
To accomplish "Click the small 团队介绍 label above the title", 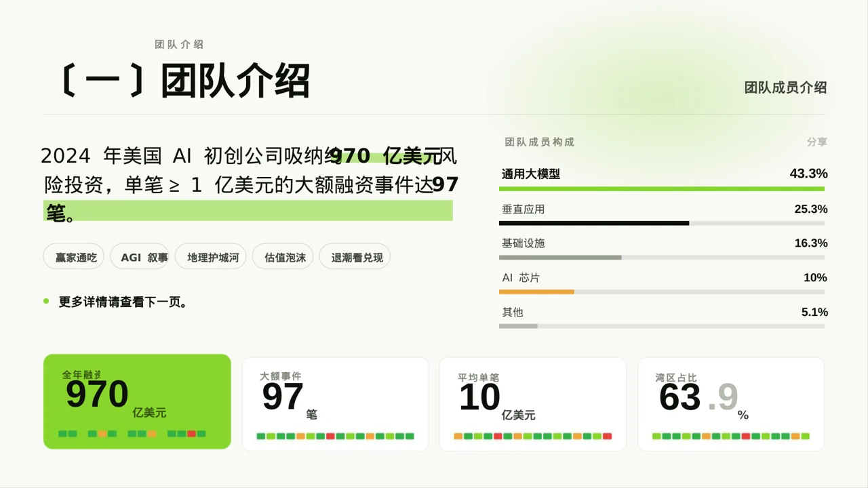I will tap(179, 45).
